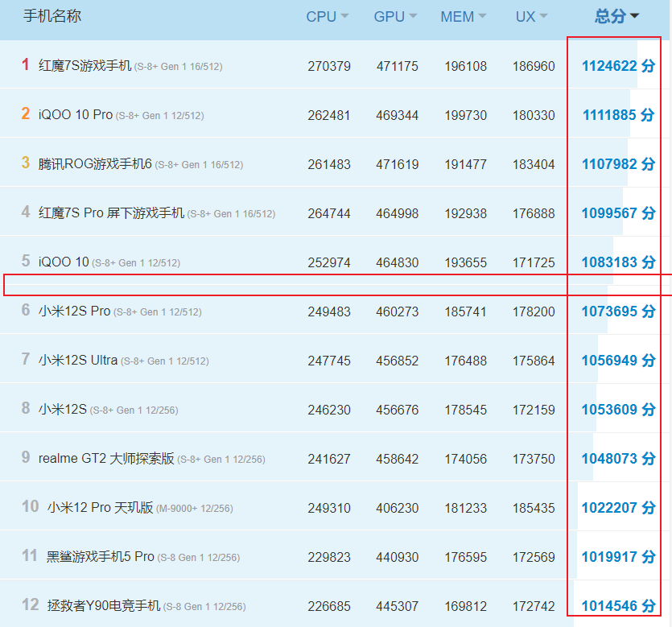Click MEM score 176488
The width and height of the screenshot is (672, 627).
(465, 361)
